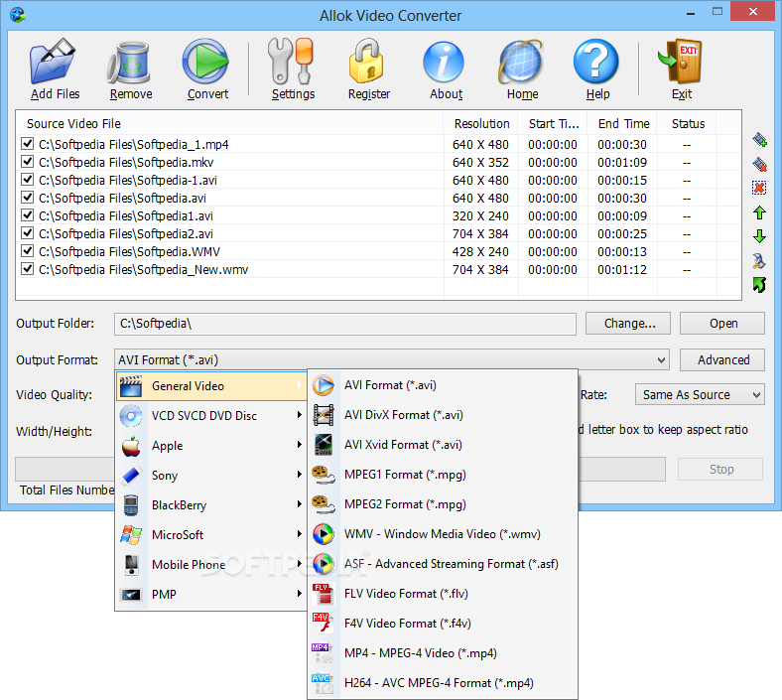The image size is (782, 700).
Task: Click the Exit door icon
Action: (x=680, y=62)
